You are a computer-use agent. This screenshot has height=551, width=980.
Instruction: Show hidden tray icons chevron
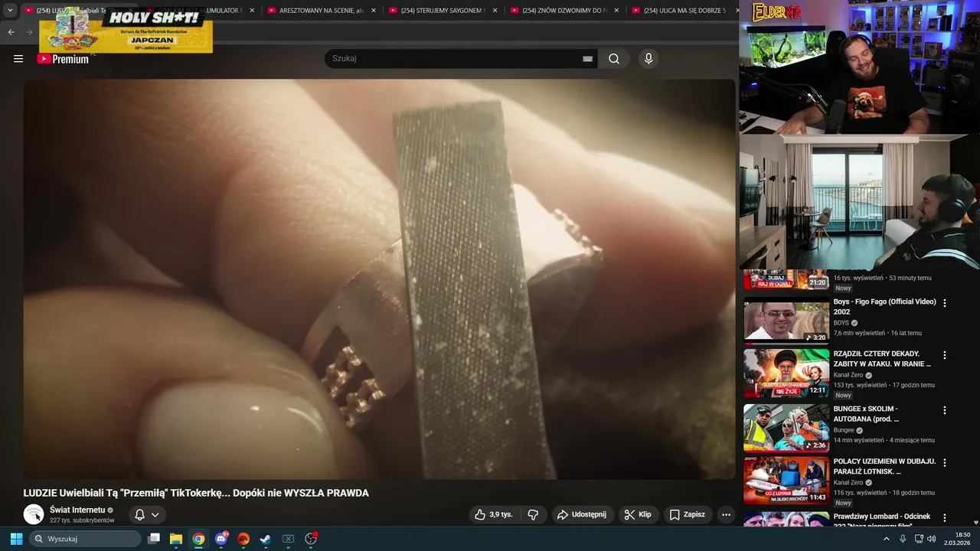887,539
